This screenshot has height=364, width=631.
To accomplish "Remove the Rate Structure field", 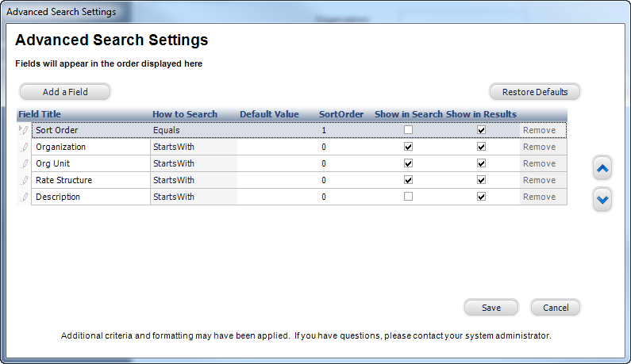I will click(x=539, y=180).
